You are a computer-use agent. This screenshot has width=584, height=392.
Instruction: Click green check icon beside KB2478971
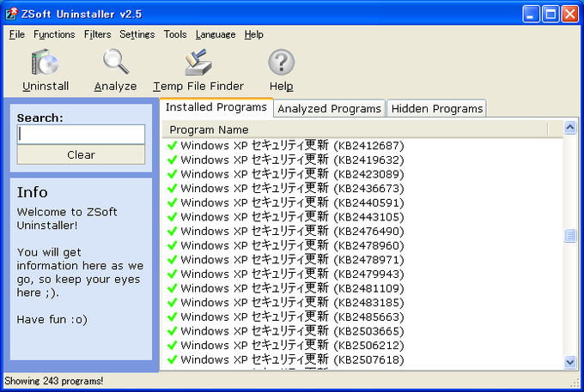(x=172, y=260)
